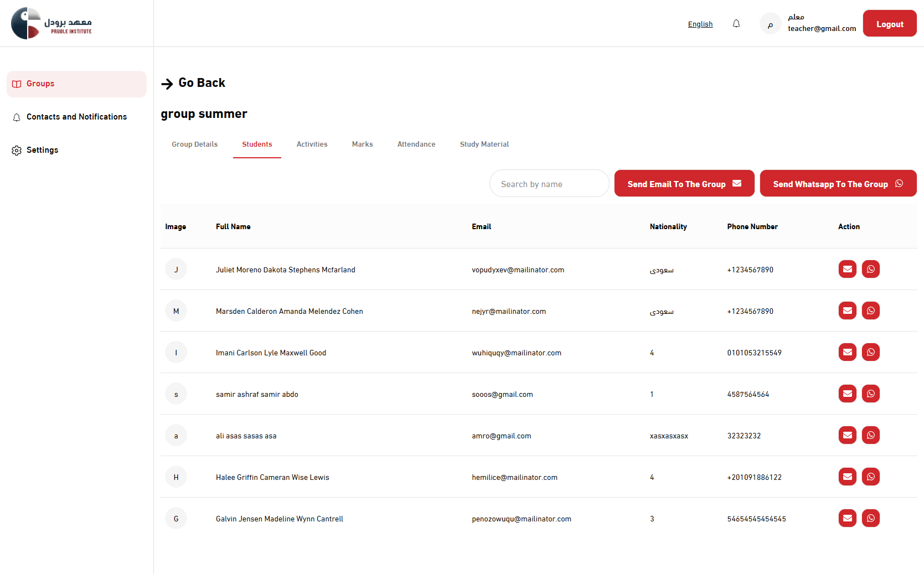Click the Go Back arrow
The image size is (924, 574).
167,84
